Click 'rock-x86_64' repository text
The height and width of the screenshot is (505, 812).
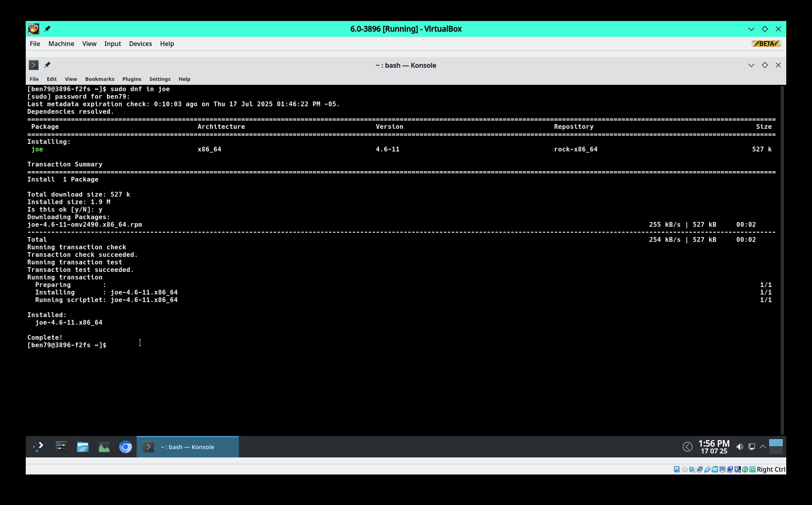pos(576,149)
